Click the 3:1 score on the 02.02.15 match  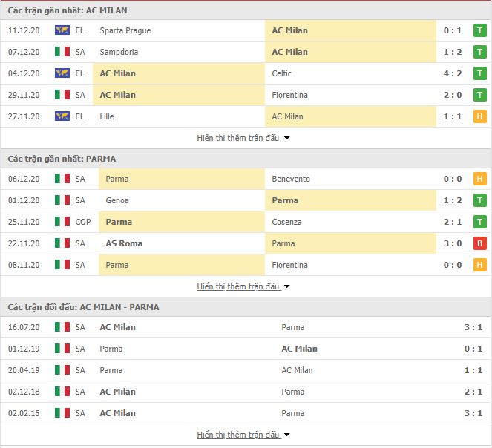473,413
